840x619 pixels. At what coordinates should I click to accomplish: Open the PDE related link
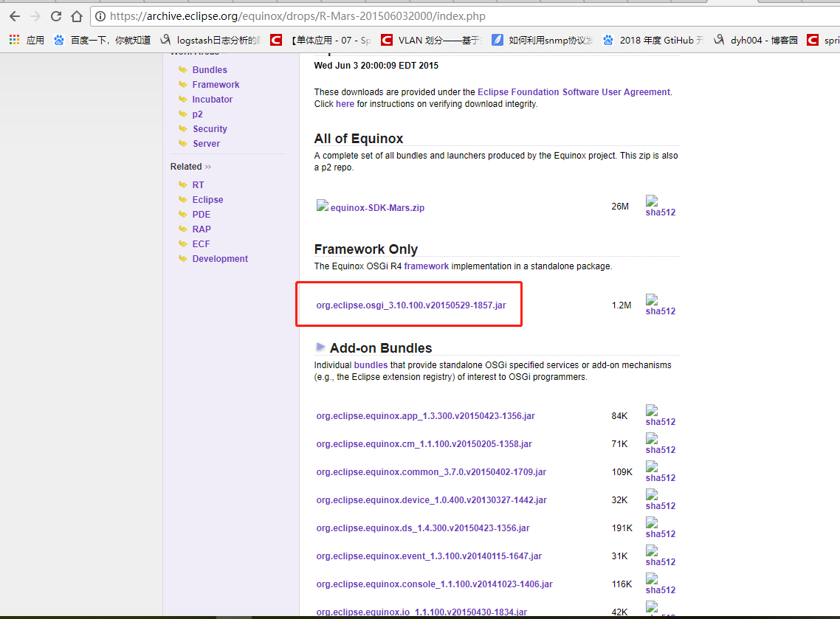tap(202, 214)
